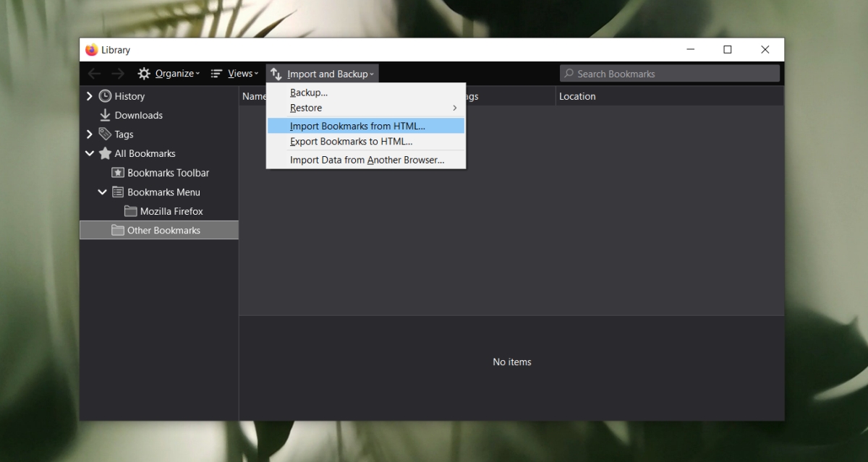Select the Other Bookmarks folder
This screenshot has width=868, height=462.
coord(164,230)
